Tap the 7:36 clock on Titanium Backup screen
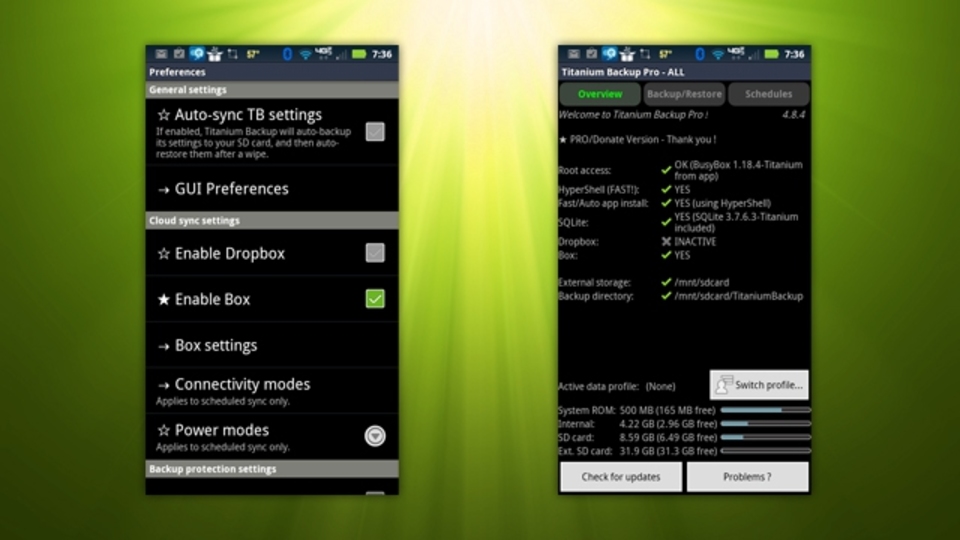Image resolution: width=960 pixels, height=540 pixels. 795,54
